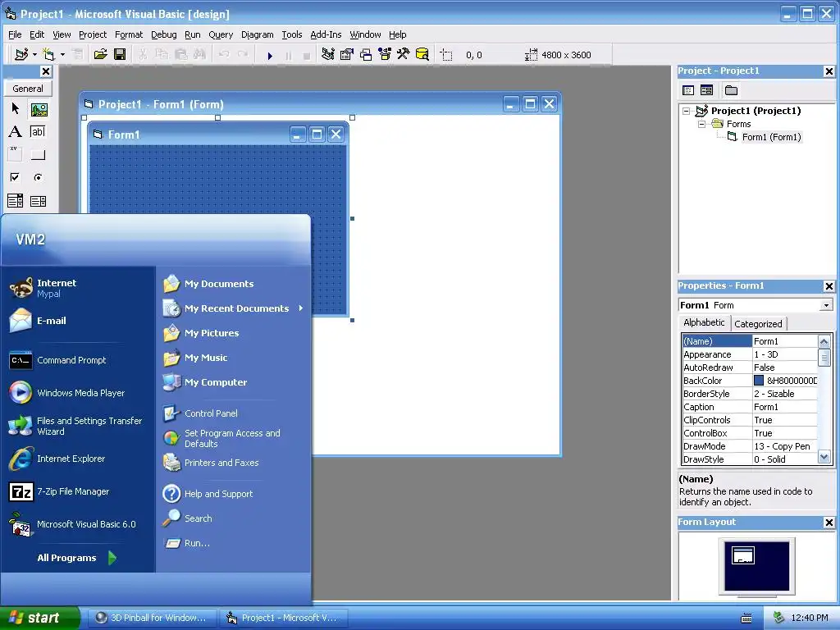Image resolution: width=840 pixels, height=630 pixels.
Task: Select the DrawMode property row
Action: [750, 446]
